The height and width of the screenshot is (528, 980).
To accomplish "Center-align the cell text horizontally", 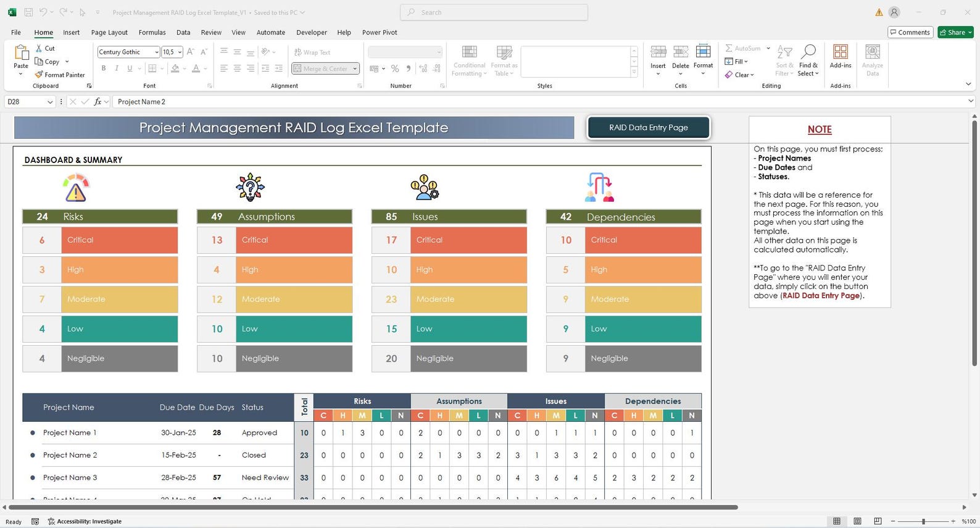I will (237, 69).
